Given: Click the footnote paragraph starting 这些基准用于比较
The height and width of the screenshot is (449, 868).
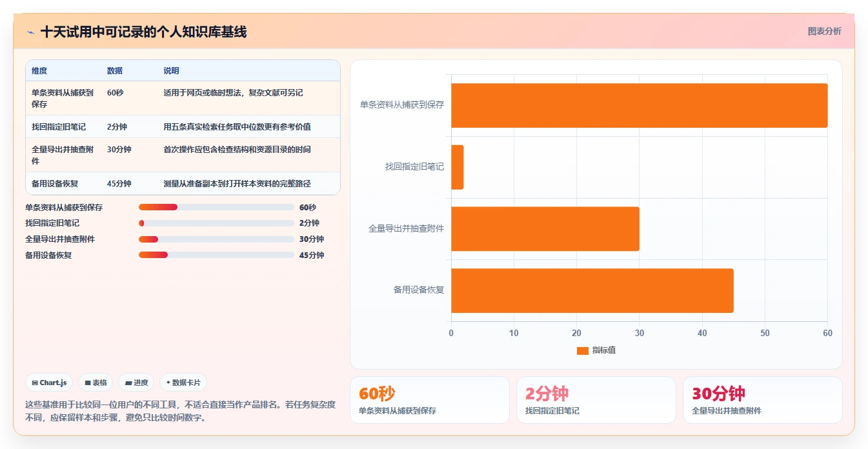Looking at the screenshot, I should tap(180, 411).
